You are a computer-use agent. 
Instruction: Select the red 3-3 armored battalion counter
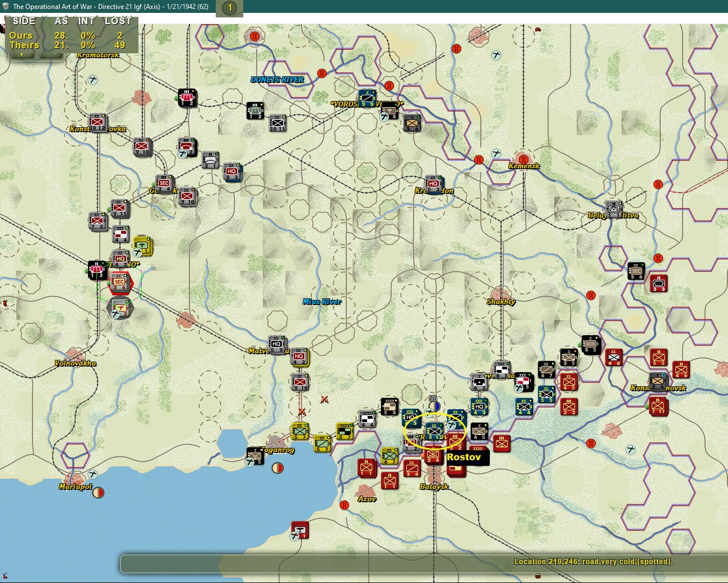(659, 283)
